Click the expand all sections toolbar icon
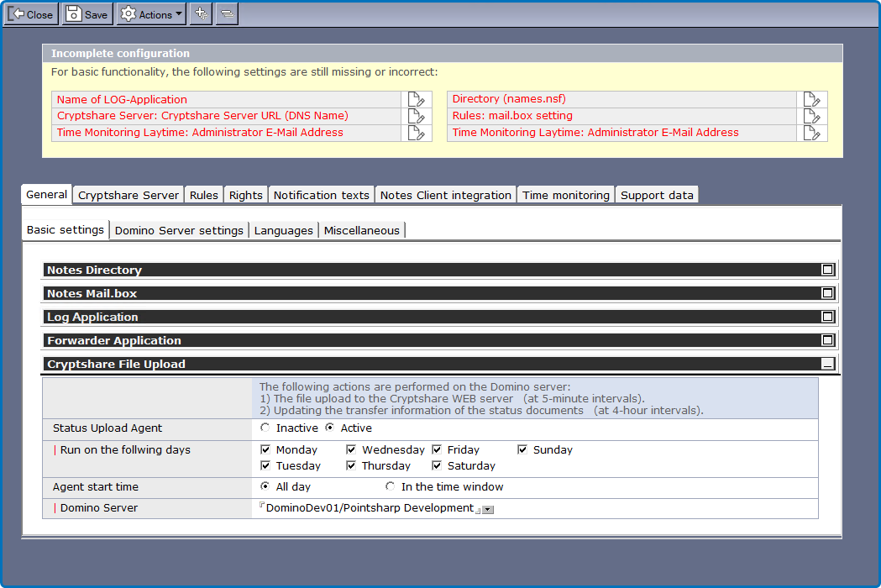This screenshot has height=588, width=881. click(201, 14)
